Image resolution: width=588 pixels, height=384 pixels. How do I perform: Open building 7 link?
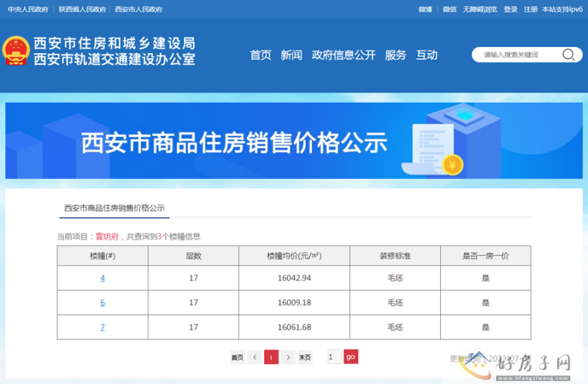(x=102, y=327)
